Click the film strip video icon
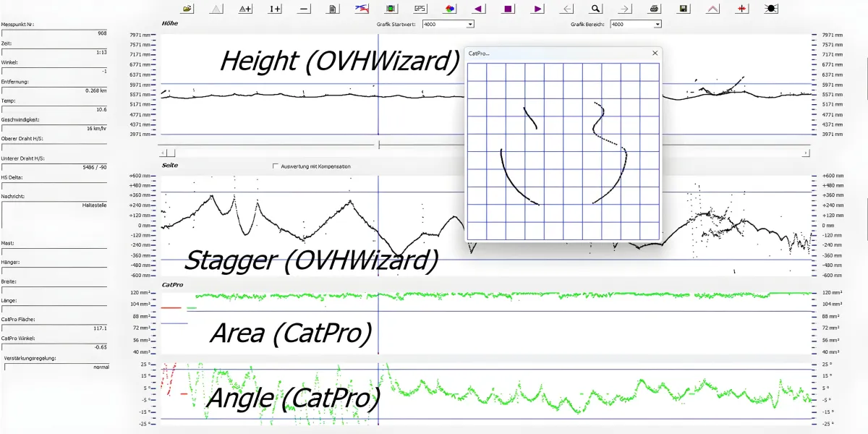The width and height of the screenshot is (868, 434). (x=391, y=9)
